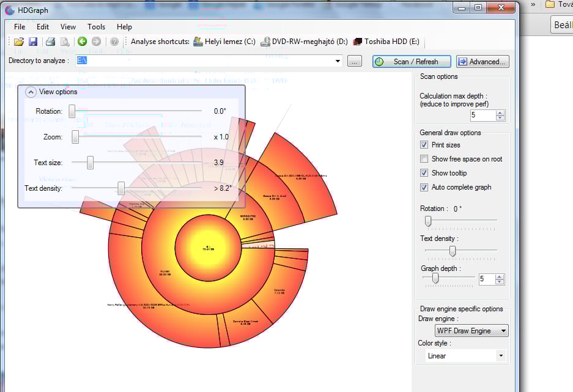
Task: Click the Scan / Refresh button
Action: tap(412, 61)
